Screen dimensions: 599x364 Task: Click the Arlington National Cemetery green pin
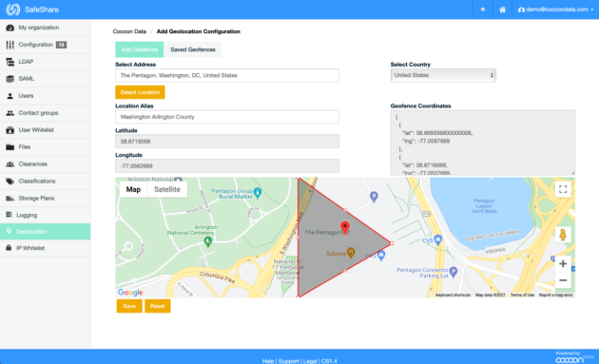pos(208,241)
